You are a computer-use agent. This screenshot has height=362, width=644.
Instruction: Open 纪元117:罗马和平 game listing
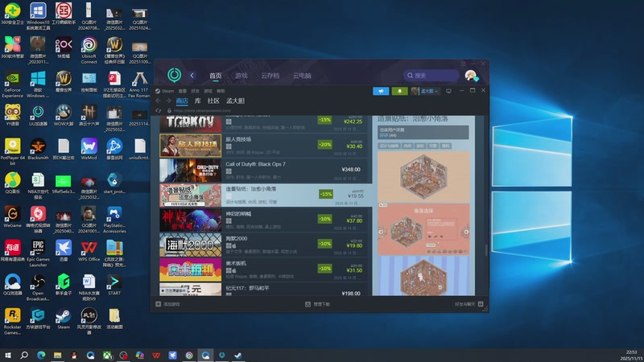pos(263,290)
